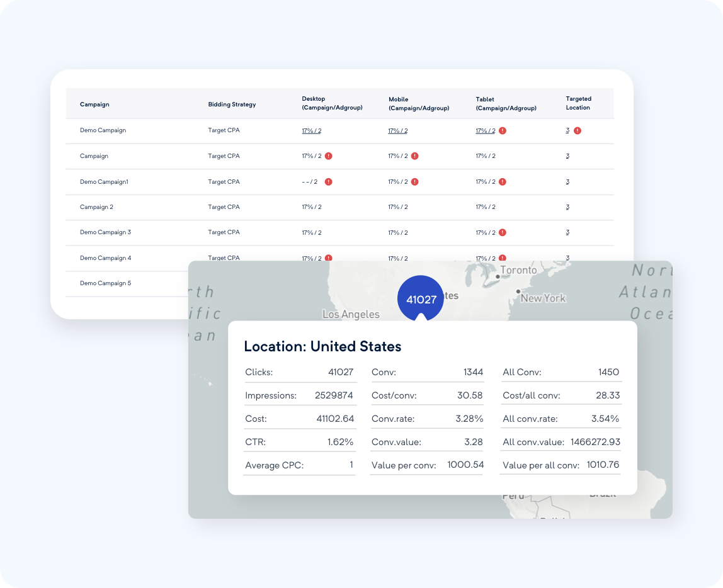Click the warning icon next to Demo Campaign's Targeted Location
This screenshot has height=588, width=723.
click(x=578, y=130)
